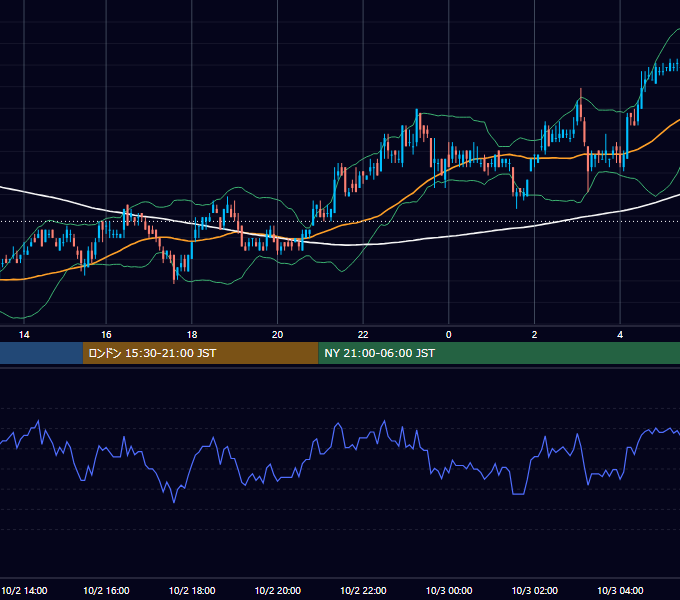Click the 10/3 02:00 date label

click(x=534, y=591)
